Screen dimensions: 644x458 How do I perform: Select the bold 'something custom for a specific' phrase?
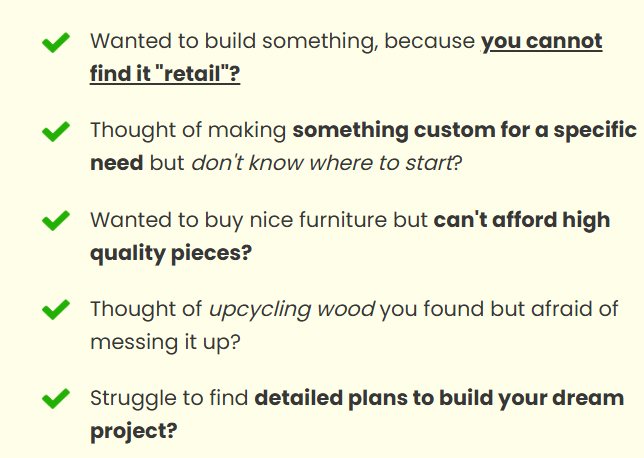click(x=465, y=130)
